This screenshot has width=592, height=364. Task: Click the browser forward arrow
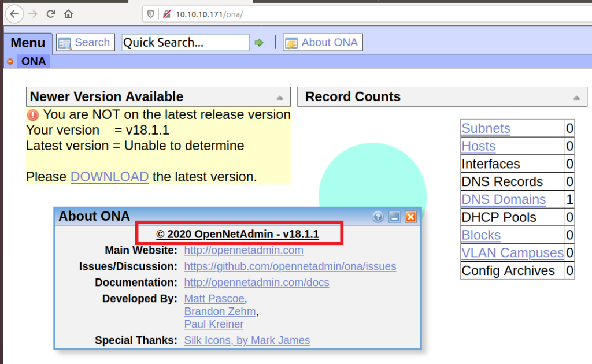pyautogui.click(x=33, y=14)
